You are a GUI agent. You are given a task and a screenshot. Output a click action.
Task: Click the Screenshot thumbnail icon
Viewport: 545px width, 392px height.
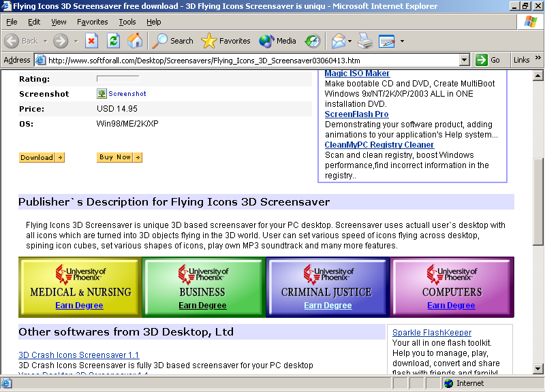click(102, 93)
